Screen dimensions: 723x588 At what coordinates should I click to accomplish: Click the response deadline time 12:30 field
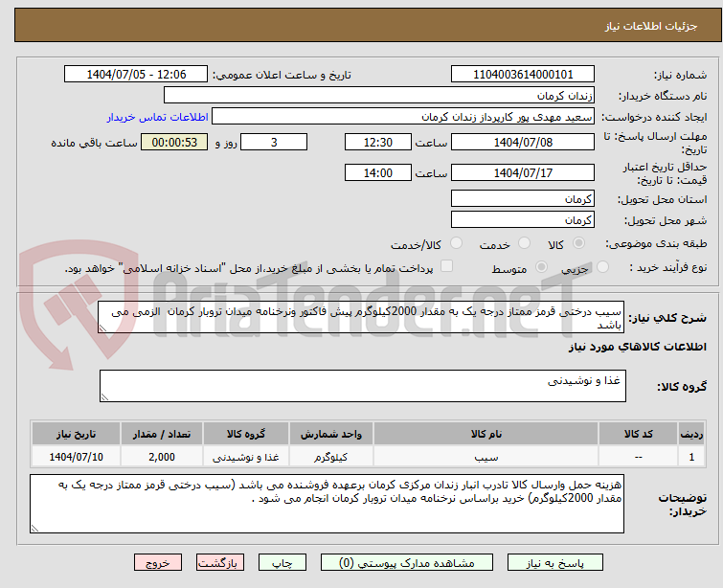(x=378, y=142)
